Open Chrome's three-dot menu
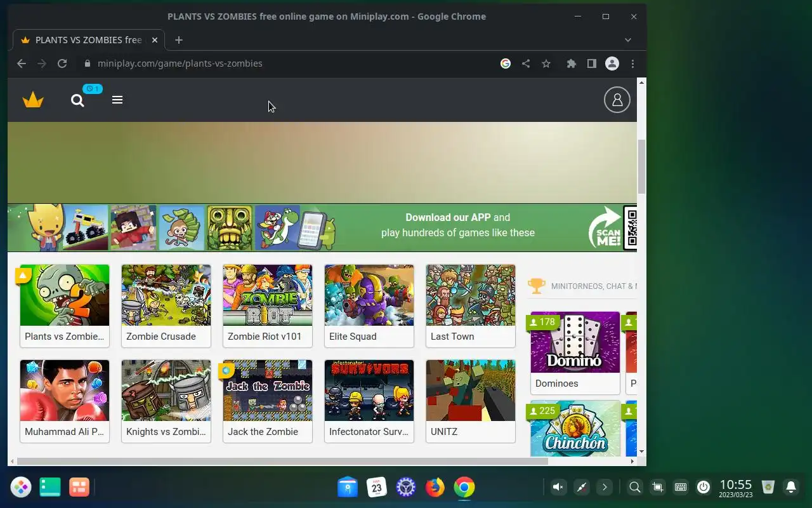 coord(632,63)
